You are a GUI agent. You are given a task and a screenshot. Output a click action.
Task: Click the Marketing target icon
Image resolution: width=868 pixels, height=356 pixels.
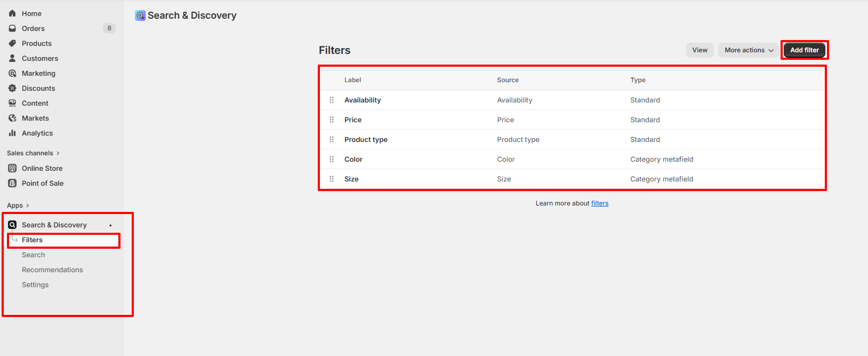click(x=12, y=73)
